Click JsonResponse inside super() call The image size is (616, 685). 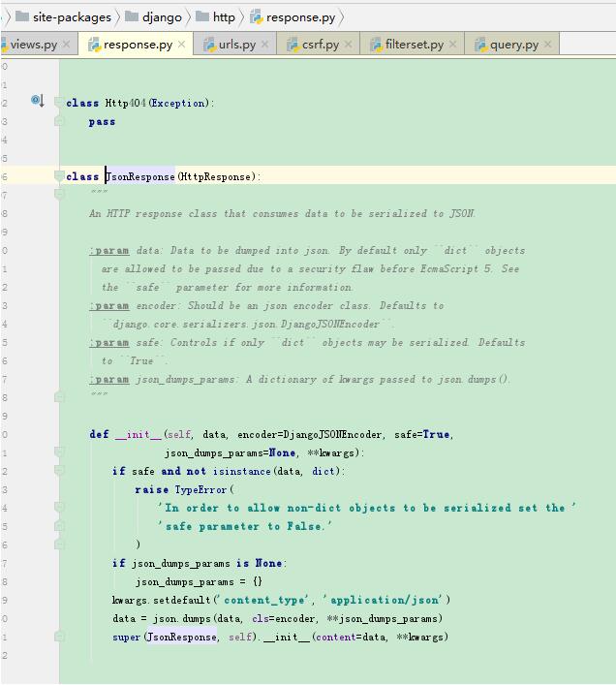click(182, 637)
